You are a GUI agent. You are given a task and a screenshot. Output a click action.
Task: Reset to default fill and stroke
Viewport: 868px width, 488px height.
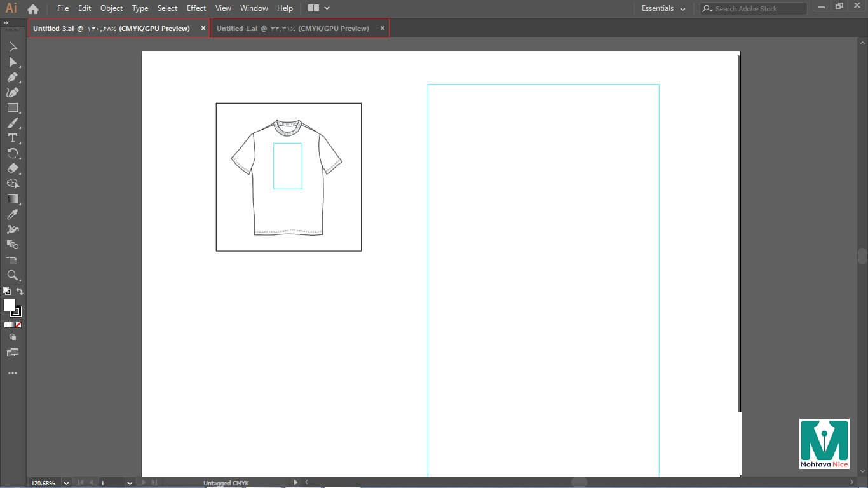point(7,292)
